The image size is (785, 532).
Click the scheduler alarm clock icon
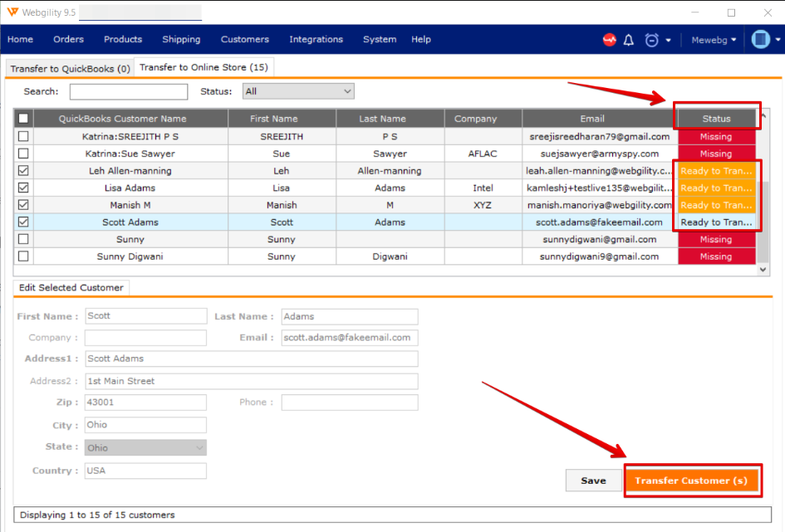tap(651, 40)
